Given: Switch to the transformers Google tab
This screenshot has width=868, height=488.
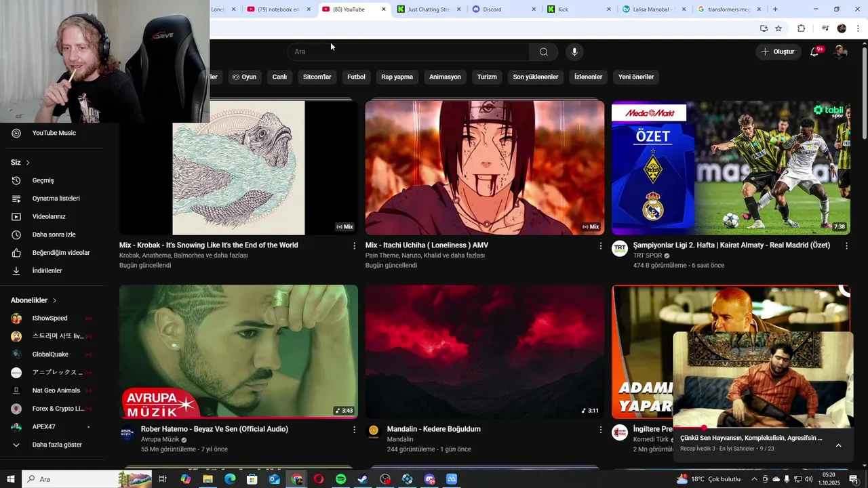Looking at the screenshot, I should pos(728,9).
